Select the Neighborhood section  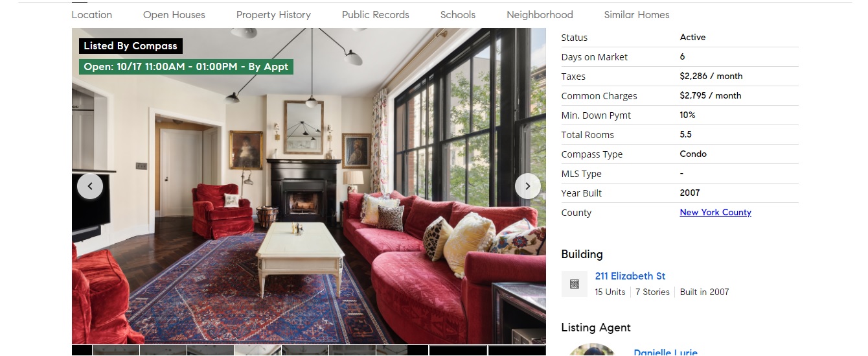(540, 14)
